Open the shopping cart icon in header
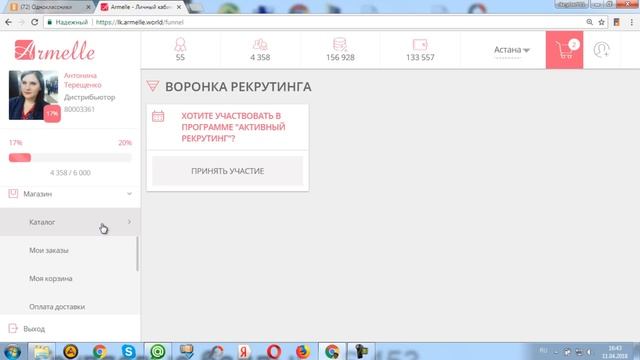Screen dimensions: 640x360 (x=564, y=50)
